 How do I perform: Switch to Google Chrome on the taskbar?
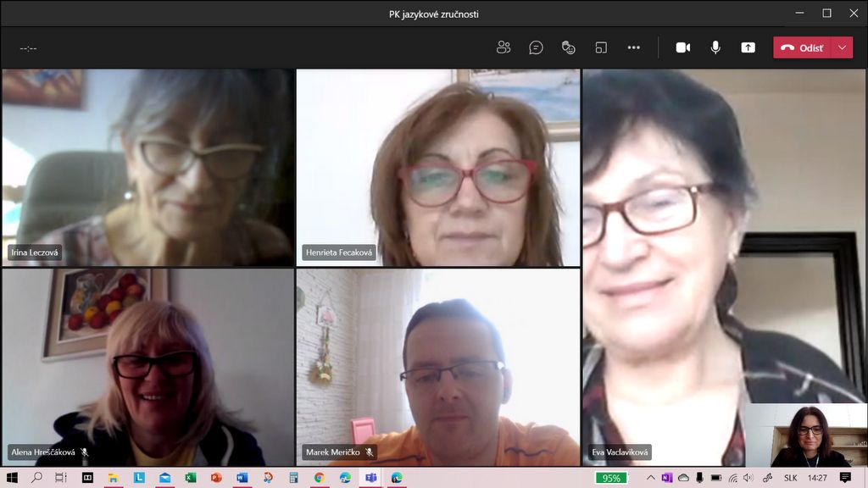320,478
